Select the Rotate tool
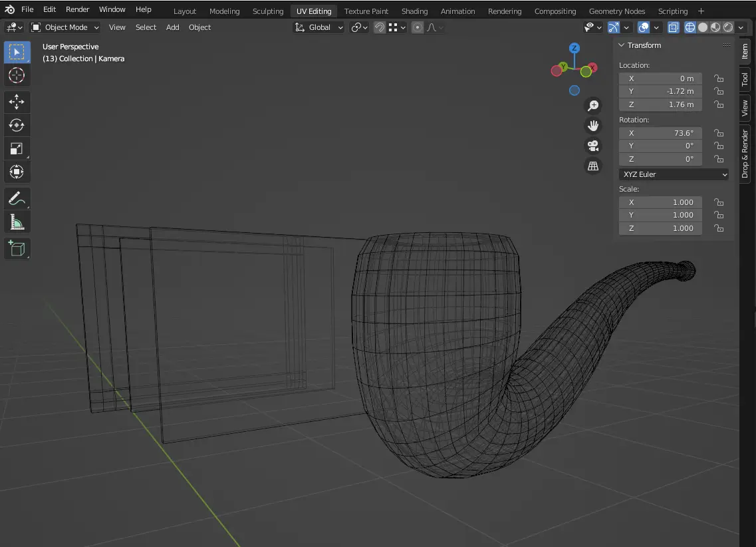756x547 pixels. point(17,125)
